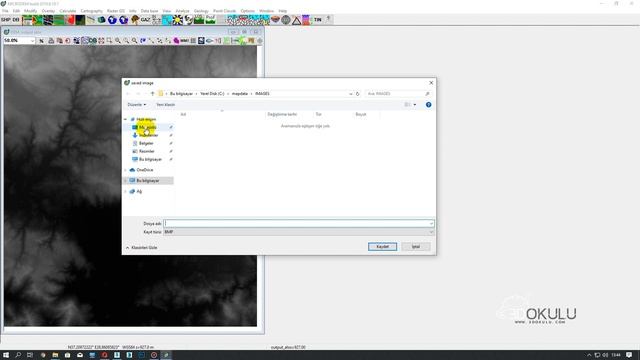The height and width of the screenshot is (360, 640).
Task: Expand the OneDrive tree node
Action: [126, 170]
